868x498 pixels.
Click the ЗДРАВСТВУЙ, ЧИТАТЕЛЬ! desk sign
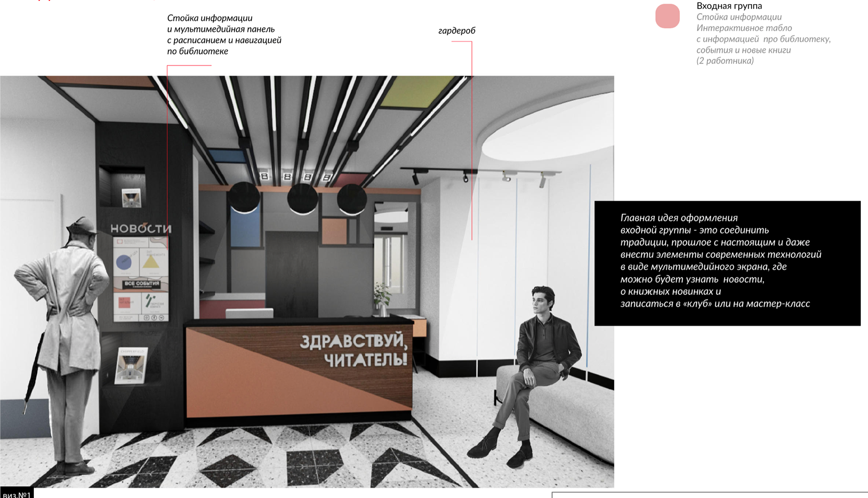(x=353, y=350)
